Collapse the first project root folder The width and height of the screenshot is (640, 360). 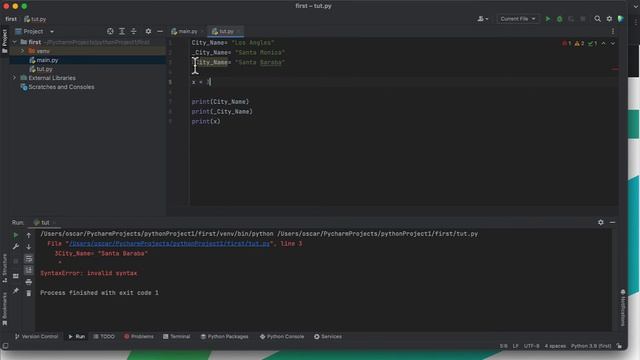(x=15, y=42)
